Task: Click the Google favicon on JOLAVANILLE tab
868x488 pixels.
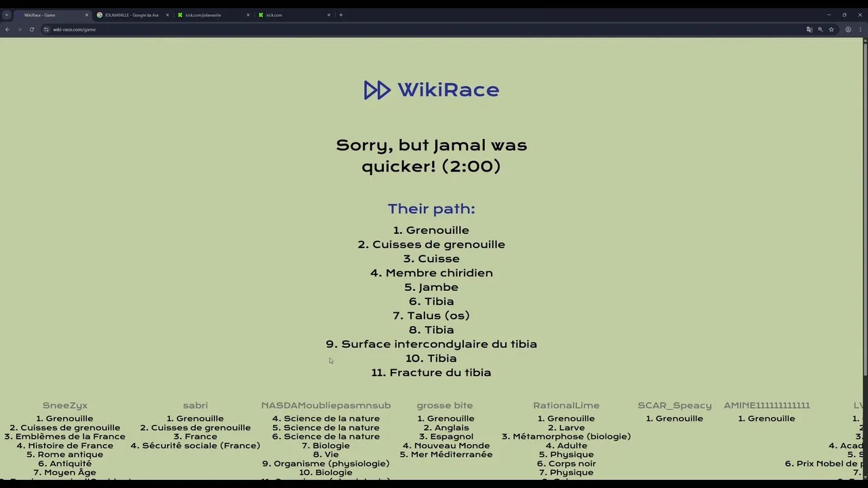Action: click(x=100, y=15)
